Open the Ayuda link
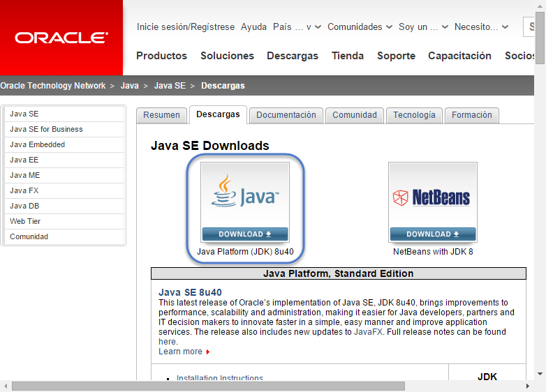Viewport: 546px width, 392px height. tap(253, 27)
